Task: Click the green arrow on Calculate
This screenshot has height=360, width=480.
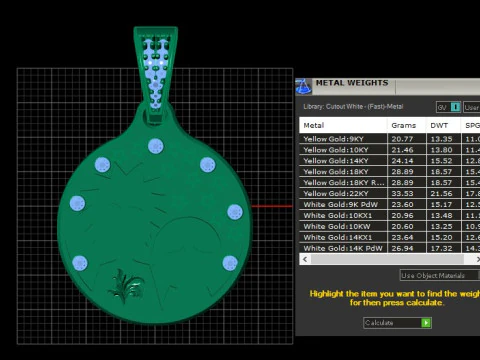Action: 426,323
